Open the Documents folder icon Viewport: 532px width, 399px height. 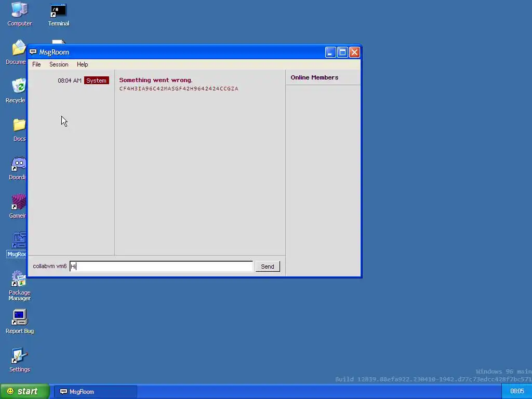pyautogui.click(x=16, y=52)
